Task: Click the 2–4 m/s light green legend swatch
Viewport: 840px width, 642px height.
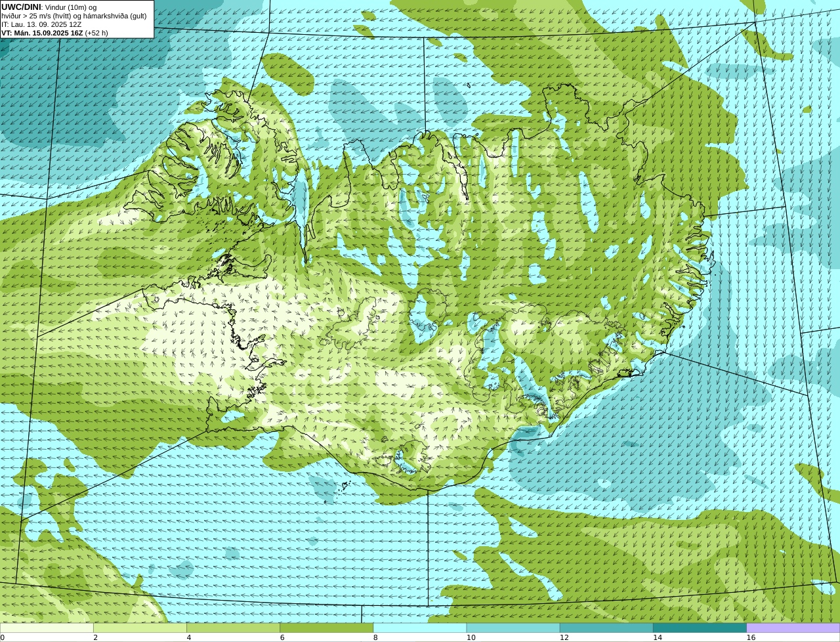Action: coord(140,628)
